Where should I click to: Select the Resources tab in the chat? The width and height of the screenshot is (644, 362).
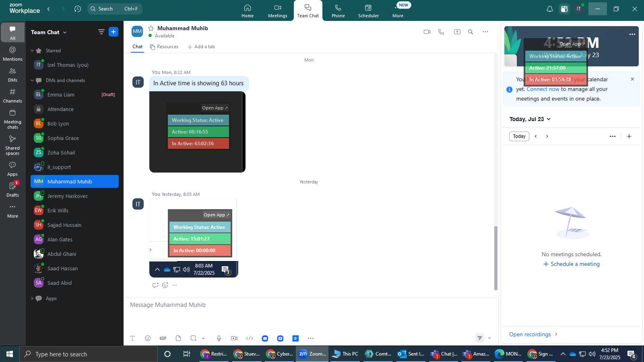[164, 47]
